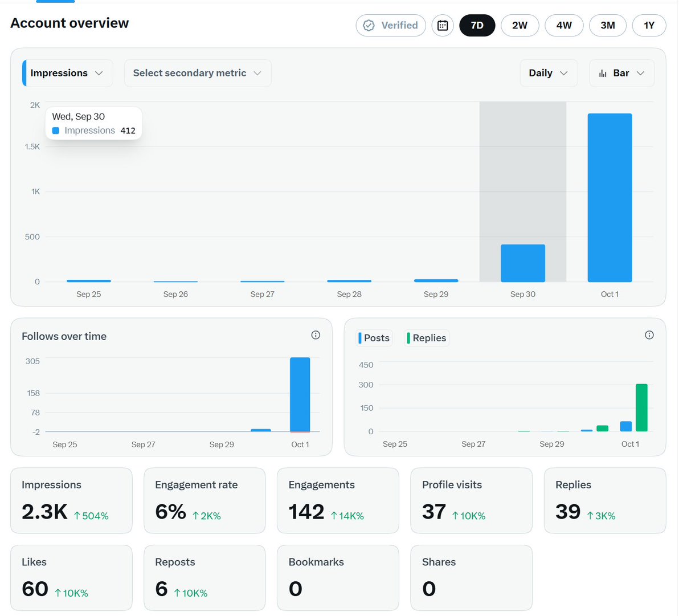The width and height of the screenshot is (683, 616).
Task: Click the Verified filter button
Action: 391,25
